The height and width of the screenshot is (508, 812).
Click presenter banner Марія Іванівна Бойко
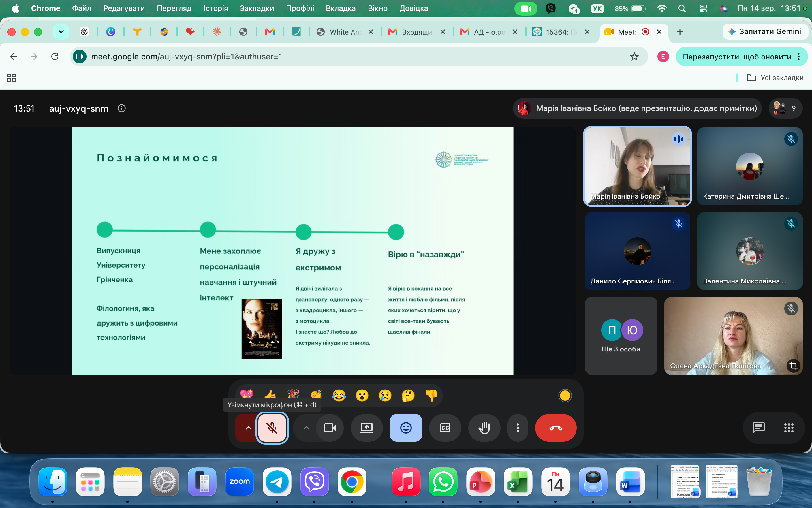coord(637,108)
